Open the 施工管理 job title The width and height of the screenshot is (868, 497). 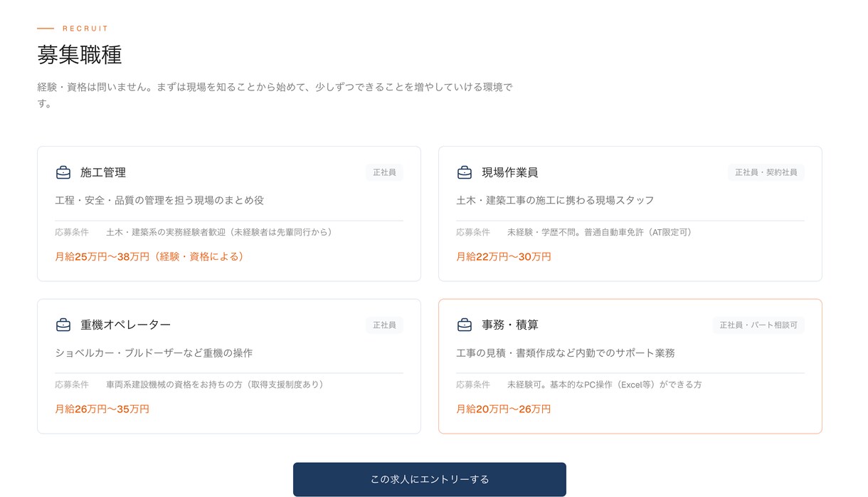[103, 172]
